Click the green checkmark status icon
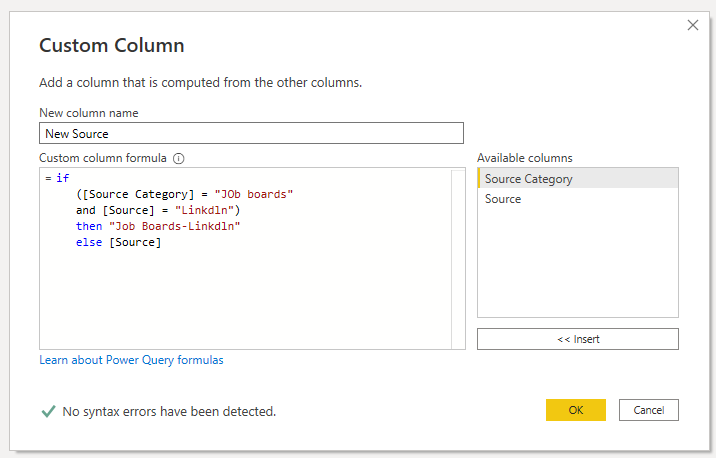The height and width of the screenshot is (458, 716). point(48,411)
